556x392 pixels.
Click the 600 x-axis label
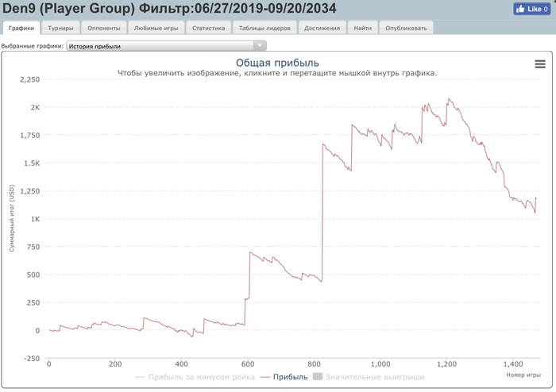pos(248,364)
